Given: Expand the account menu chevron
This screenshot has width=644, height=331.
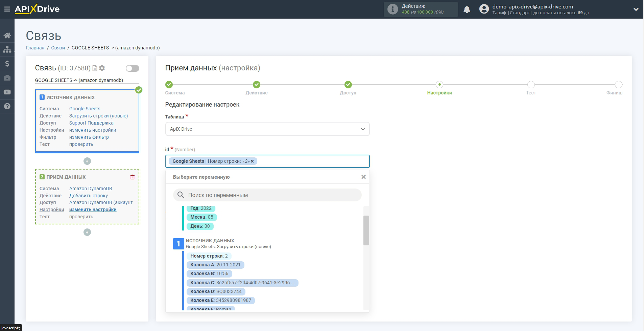Looking at the screenshot, I should coord(636,9).
